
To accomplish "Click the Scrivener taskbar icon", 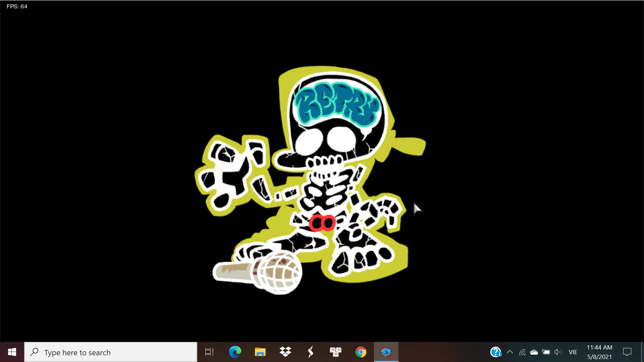I will pyautogui.click(x=311, y=352).
